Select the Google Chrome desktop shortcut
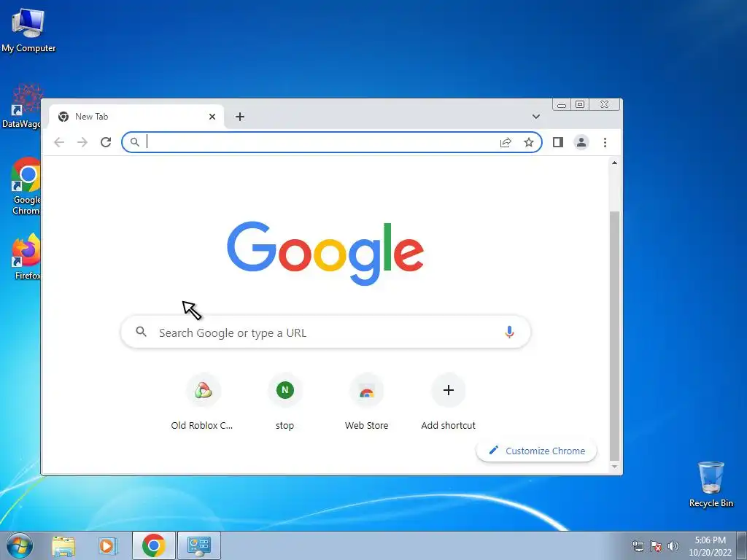 tap(26, 186)
